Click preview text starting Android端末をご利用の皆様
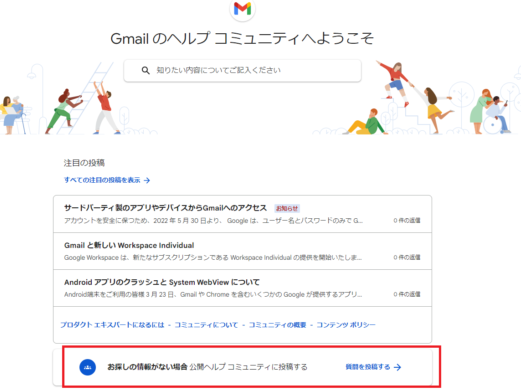Viewport: 521px width, 391px height. [213, 295]
